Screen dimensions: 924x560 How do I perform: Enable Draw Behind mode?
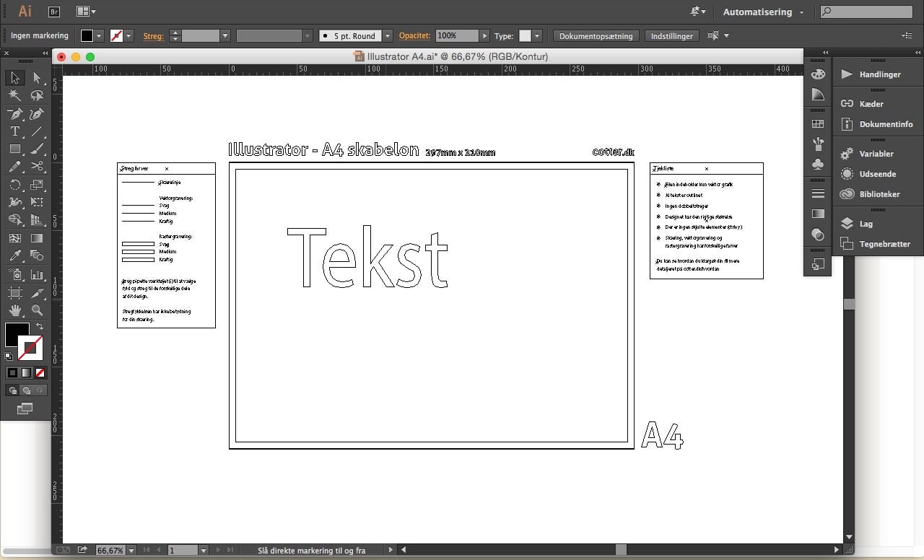point(26,390)
